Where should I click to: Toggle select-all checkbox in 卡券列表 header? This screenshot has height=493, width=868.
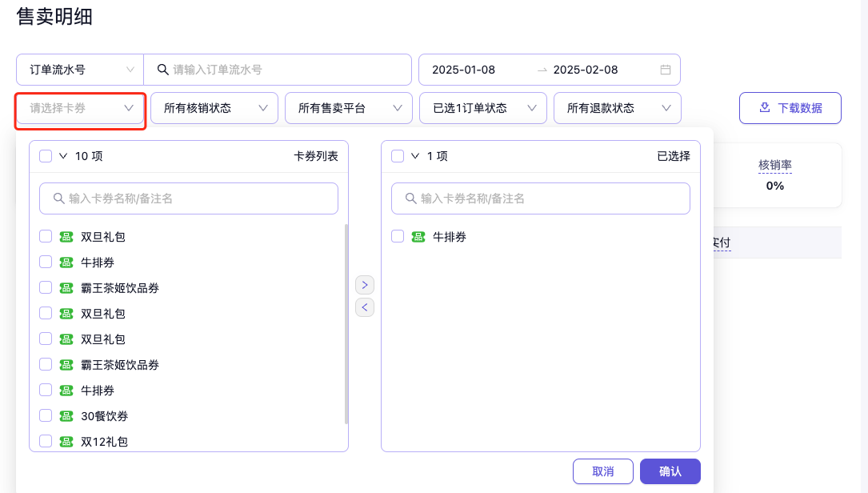click(x=46, y=156)
